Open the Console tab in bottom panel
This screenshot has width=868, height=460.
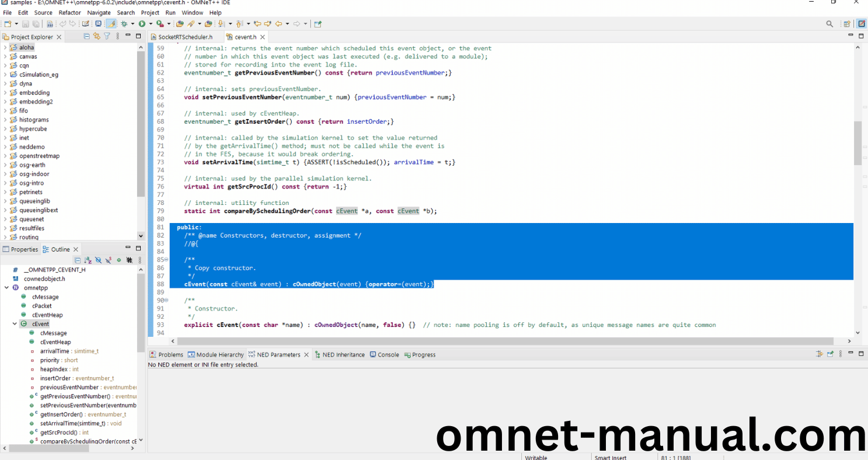(x=388, y=354)
